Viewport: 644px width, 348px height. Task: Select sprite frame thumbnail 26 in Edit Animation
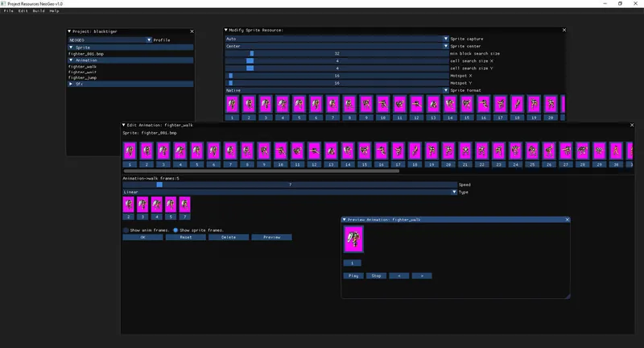pos(549,151)
